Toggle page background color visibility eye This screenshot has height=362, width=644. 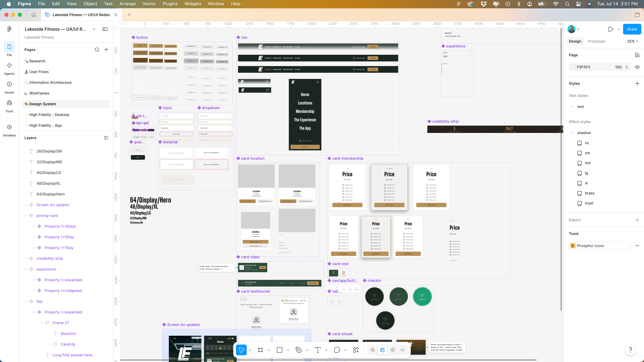pyautogui.click(x=637, y=67)
